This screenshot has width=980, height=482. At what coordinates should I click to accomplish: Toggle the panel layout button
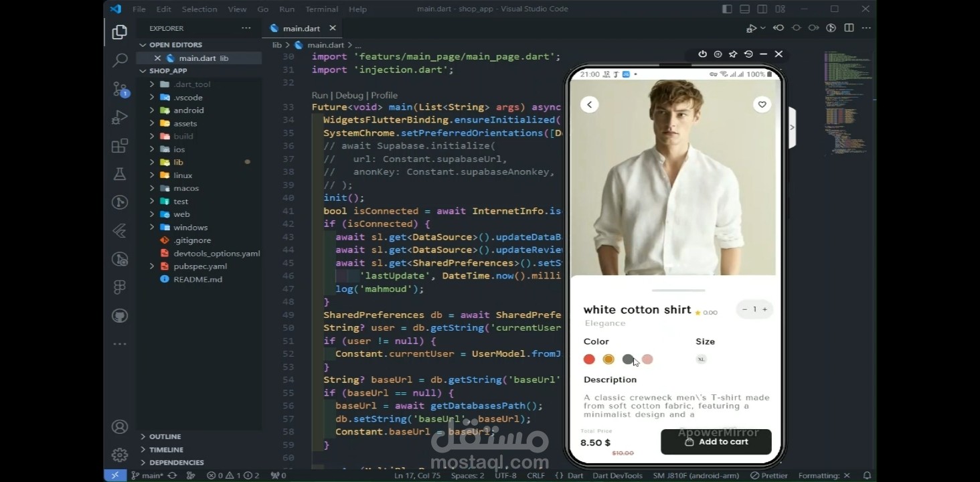tap(745, 9)
